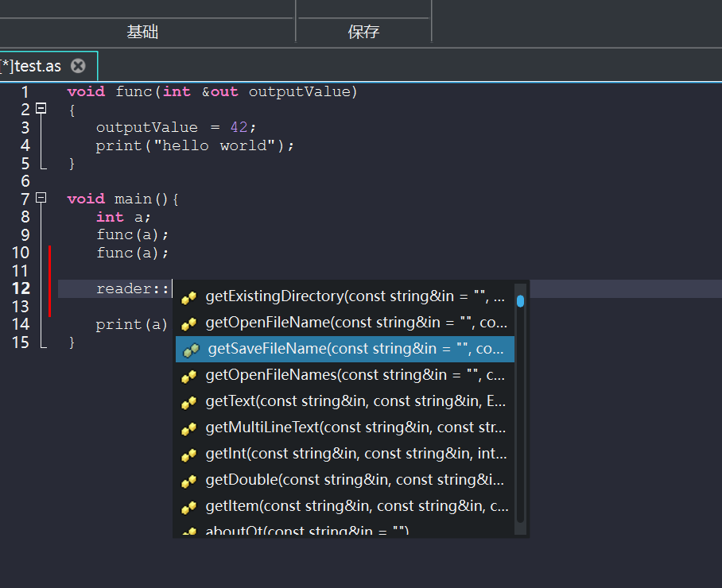Open the 保存 ribbon group
This screenshot has width=722, height=588.
coord(363,32)
